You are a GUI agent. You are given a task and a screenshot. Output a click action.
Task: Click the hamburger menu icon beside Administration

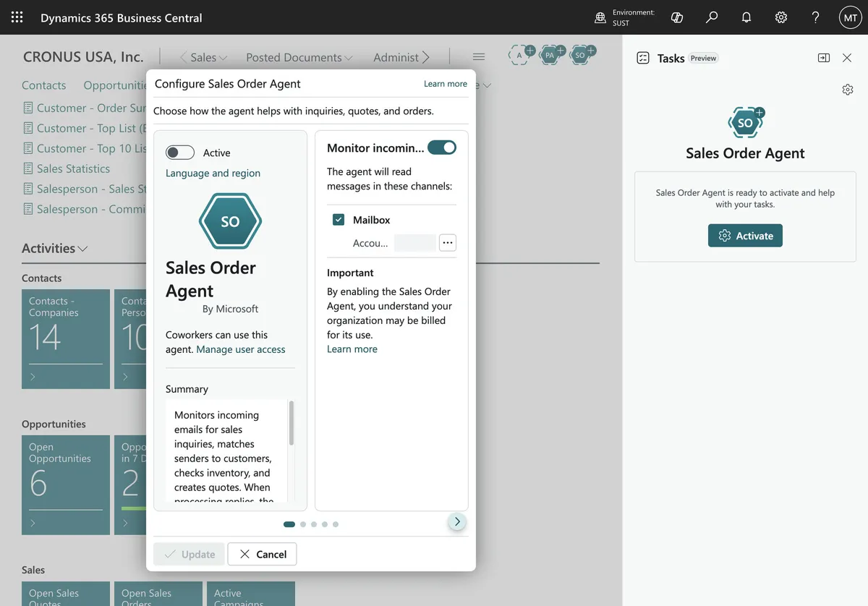click(x=478, y=56)
